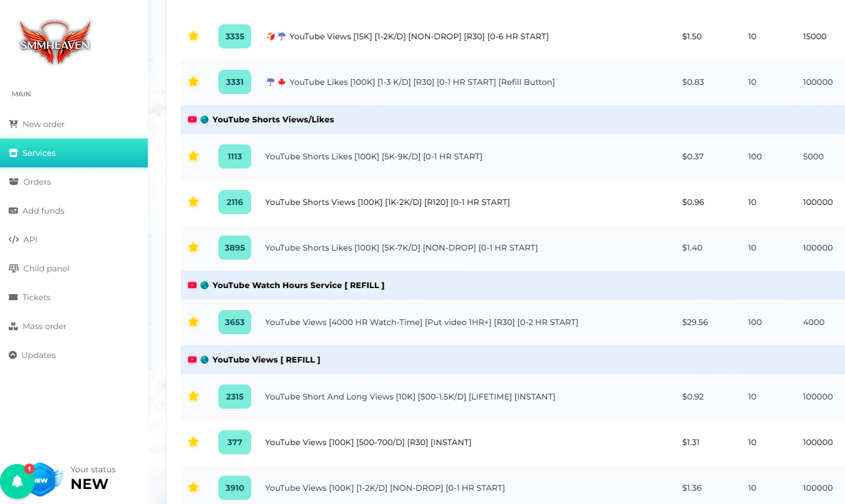Open the Services menu item
Viewport: 845px width, 504px height.
click(39, 153)
